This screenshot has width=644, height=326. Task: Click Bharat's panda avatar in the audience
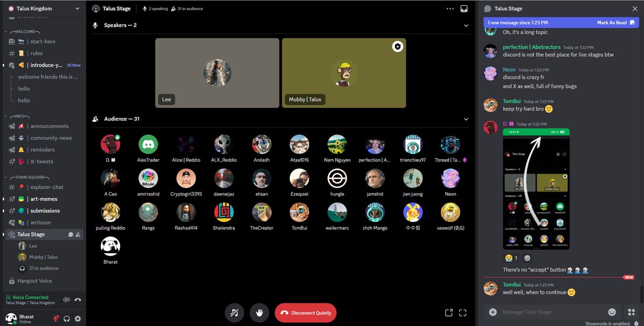pos(111,247)
